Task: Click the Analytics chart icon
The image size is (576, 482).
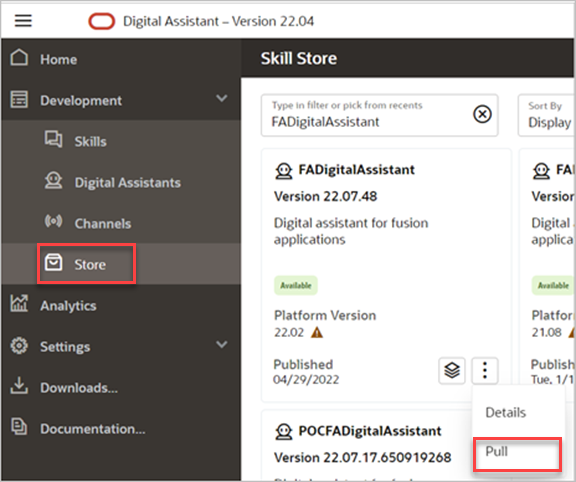Action: click(x=19, y=303)
